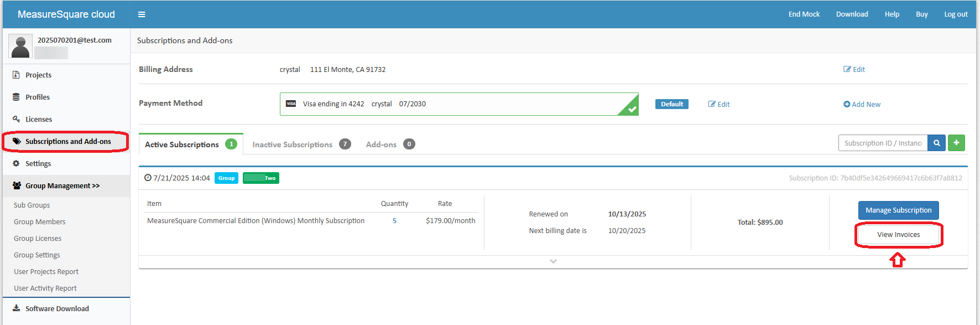
Task: Click the Subscriptions tag icon
Action: click(17, 141)
